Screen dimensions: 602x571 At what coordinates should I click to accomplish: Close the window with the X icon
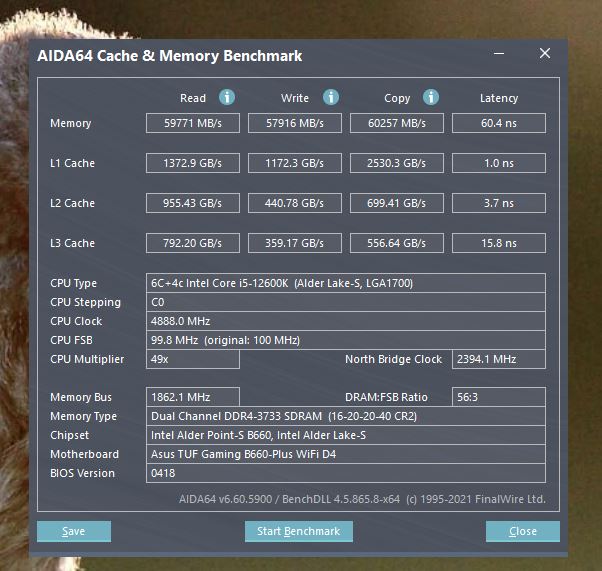tap(545, 53)
